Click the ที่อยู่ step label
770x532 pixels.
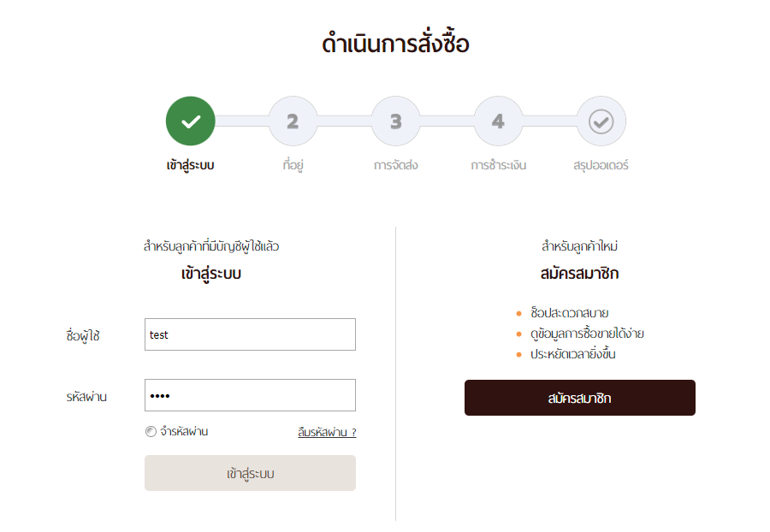point(293,165)
